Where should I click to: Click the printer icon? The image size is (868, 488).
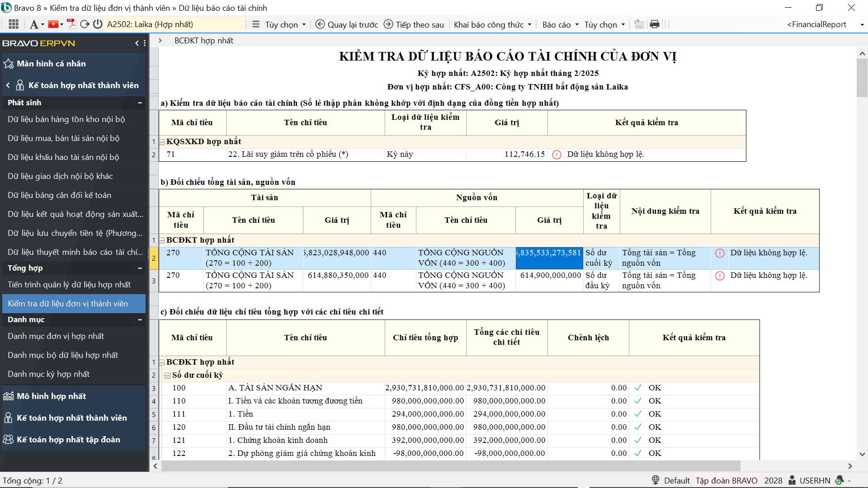(654, 24)
